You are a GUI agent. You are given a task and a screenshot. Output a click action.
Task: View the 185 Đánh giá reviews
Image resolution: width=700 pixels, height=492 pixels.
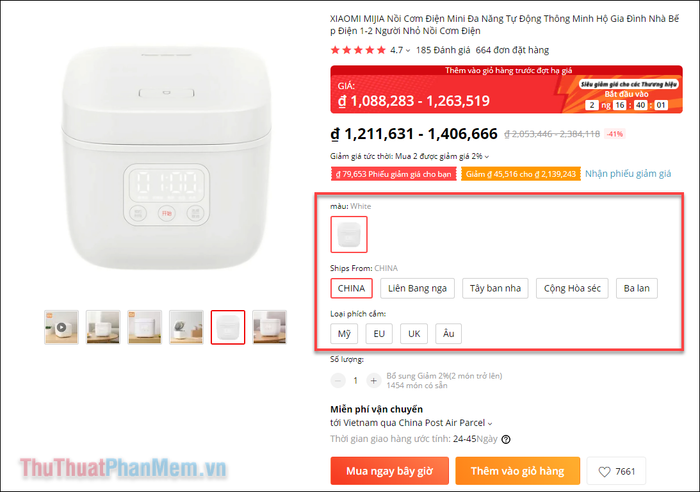pos(443,50)
